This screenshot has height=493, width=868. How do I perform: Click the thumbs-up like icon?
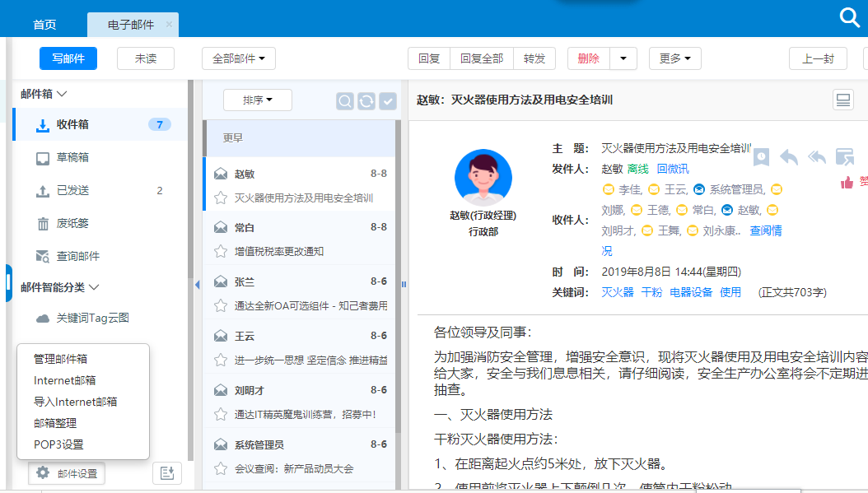pos(847,183)
